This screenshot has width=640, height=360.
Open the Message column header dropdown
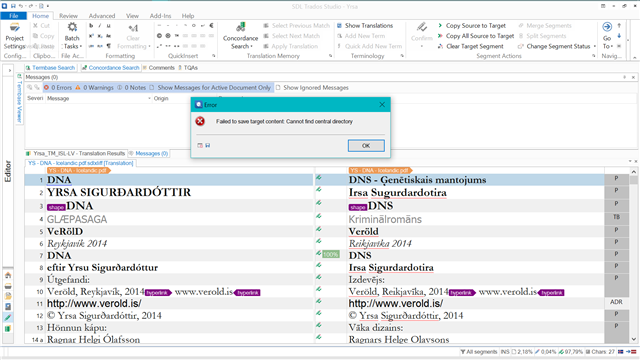coord(149,98)
